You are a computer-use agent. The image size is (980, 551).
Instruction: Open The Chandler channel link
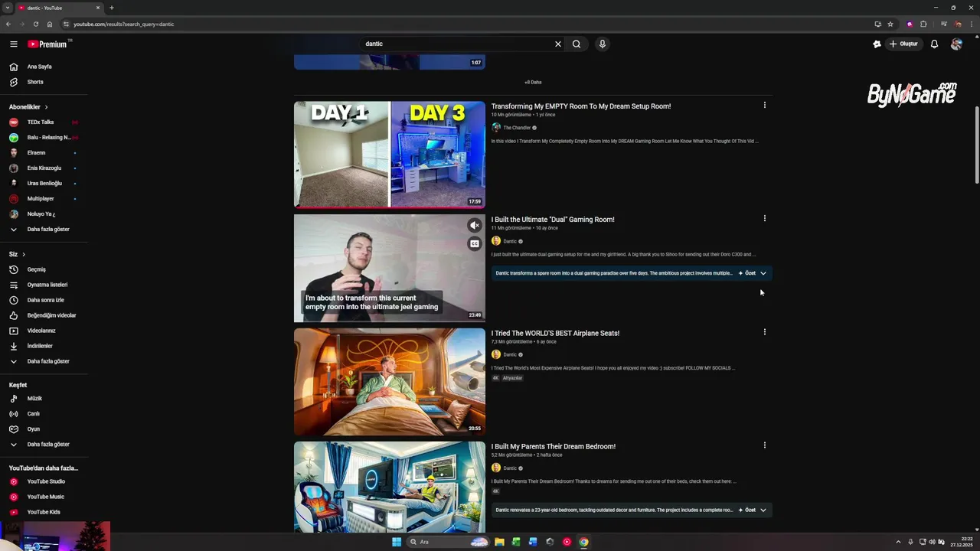(517, 128)
